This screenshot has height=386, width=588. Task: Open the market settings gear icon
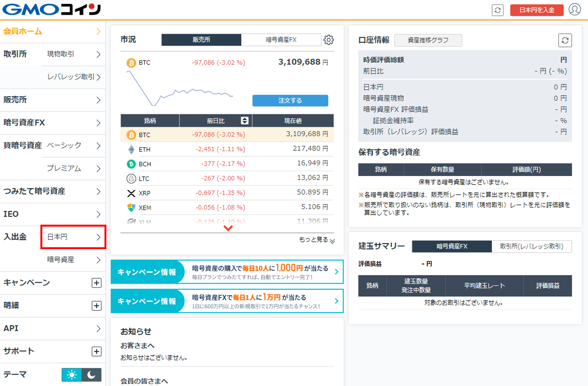[329, 39]
